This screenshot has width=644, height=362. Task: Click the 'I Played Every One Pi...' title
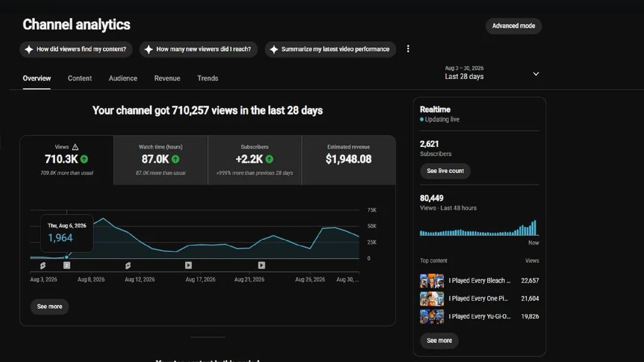coord(478,299)
